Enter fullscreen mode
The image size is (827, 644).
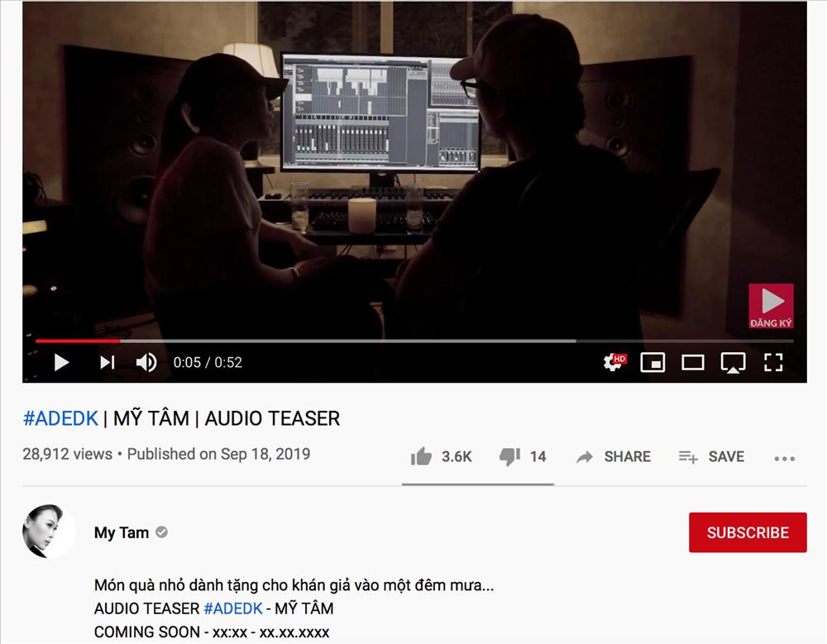773,362
